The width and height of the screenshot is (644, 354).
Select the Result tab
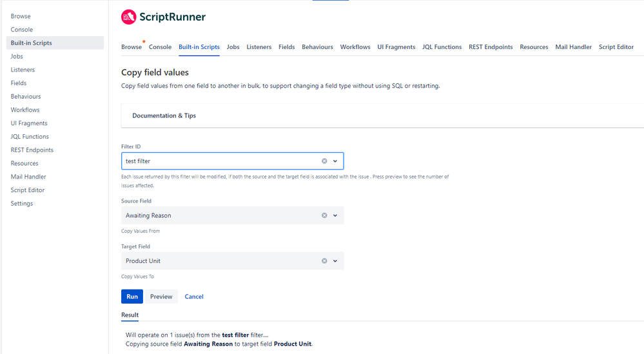(x=130, y=315)
